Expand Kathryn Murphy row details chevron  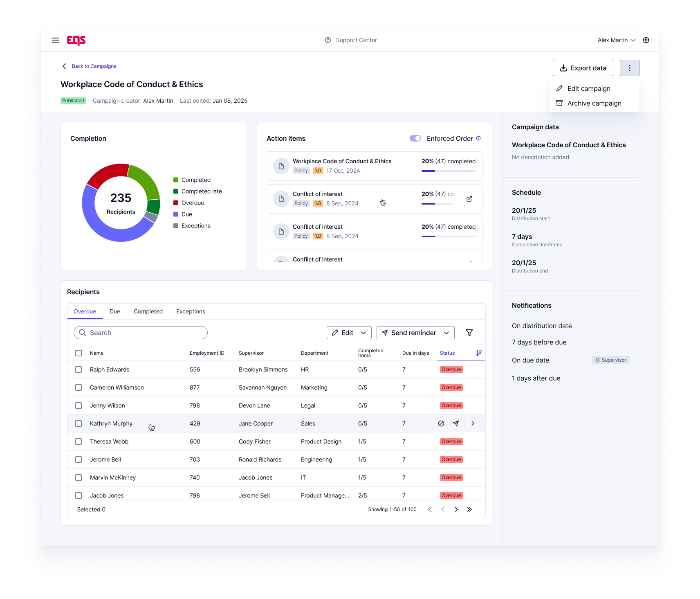click(x=473, y=423)
